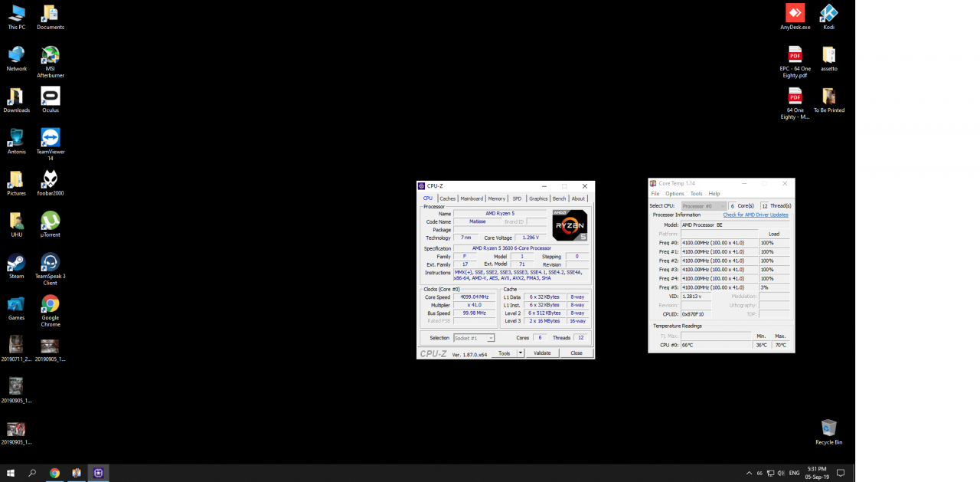Launch µTorrent desktop shortcut
980x482 pixels.
point(51,224)
